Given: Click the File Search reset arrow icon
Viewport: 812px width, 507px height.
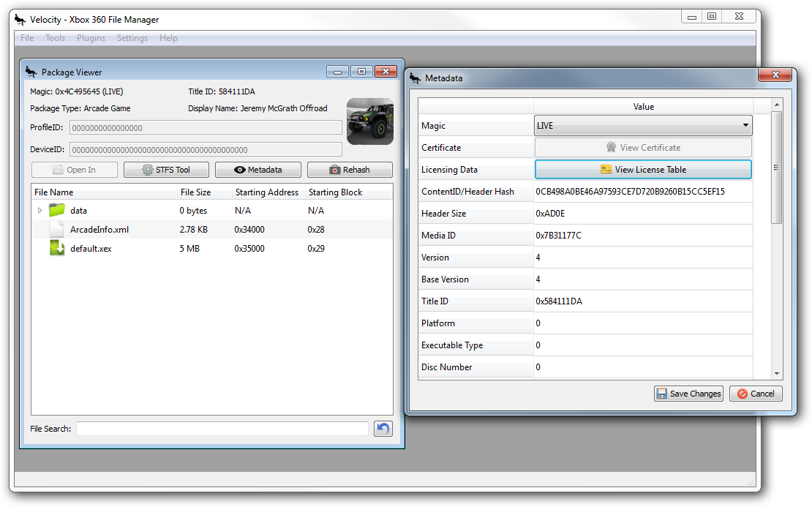Looking at the screenshot, I should pyautogui.click(x=383, y=429).
